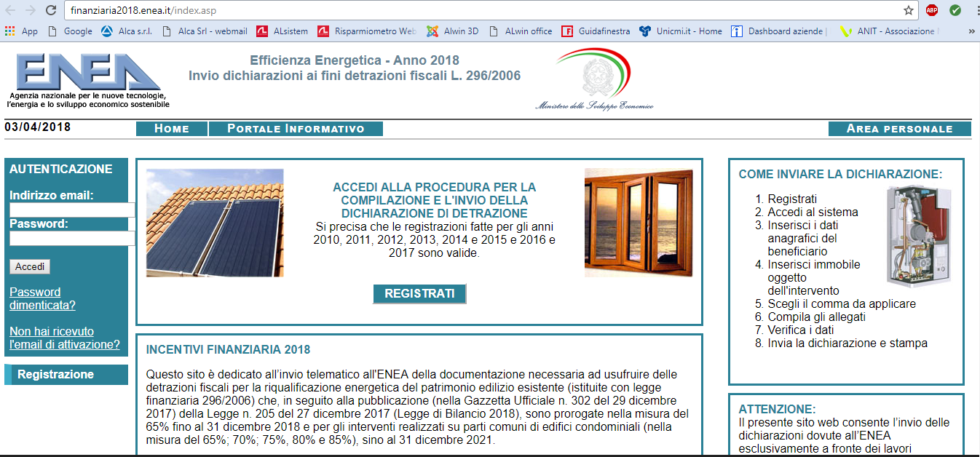This screenshot has height=457, width=980.
Task: Click the Ministero dello Sviluppo Economico emblem
Action: pos(594,80)
